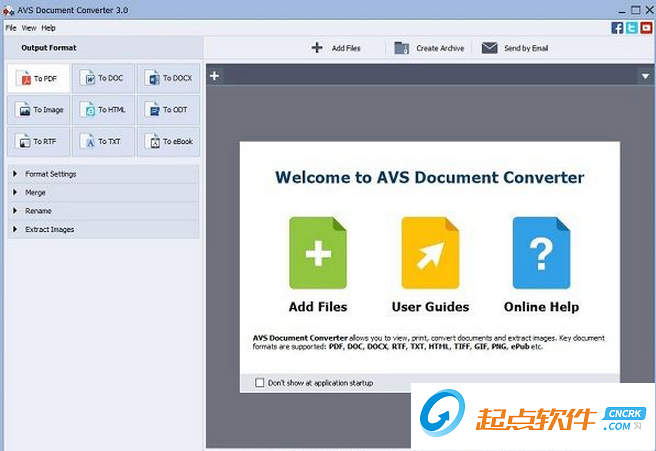656x451 pixels.
Task: Expand the Rename section
Action: pos(103,211)
